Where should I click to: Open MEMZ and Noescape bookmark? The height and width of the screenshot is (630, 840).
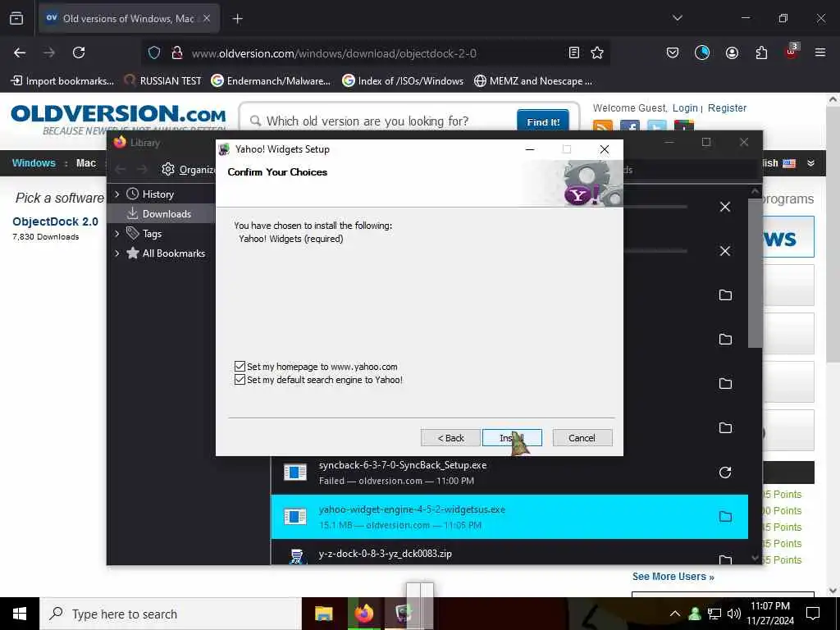point(533,81)
